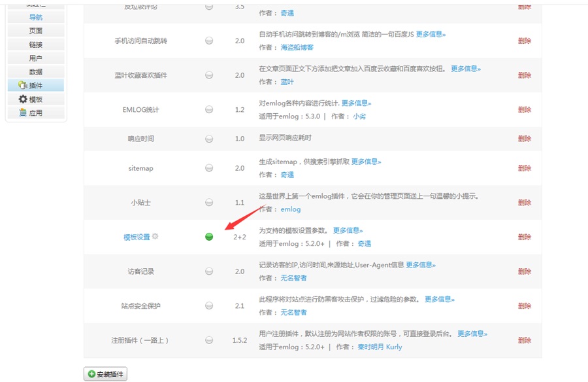
Task: Visit author 蓝叶 link
Action: tap(287, 82)
